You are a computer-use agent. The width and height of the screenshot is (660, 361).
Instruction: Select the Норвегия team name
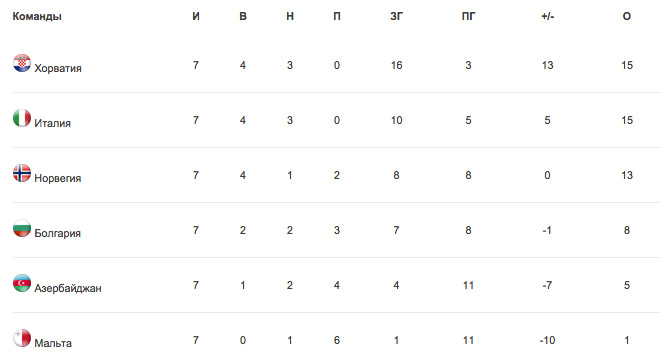58,178
